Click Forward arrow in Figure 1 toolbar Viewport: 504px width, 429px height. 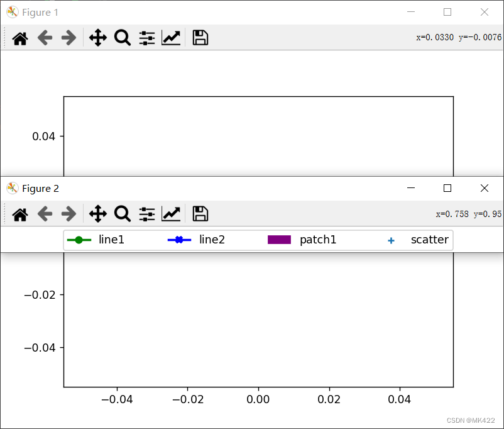(68, 38)
